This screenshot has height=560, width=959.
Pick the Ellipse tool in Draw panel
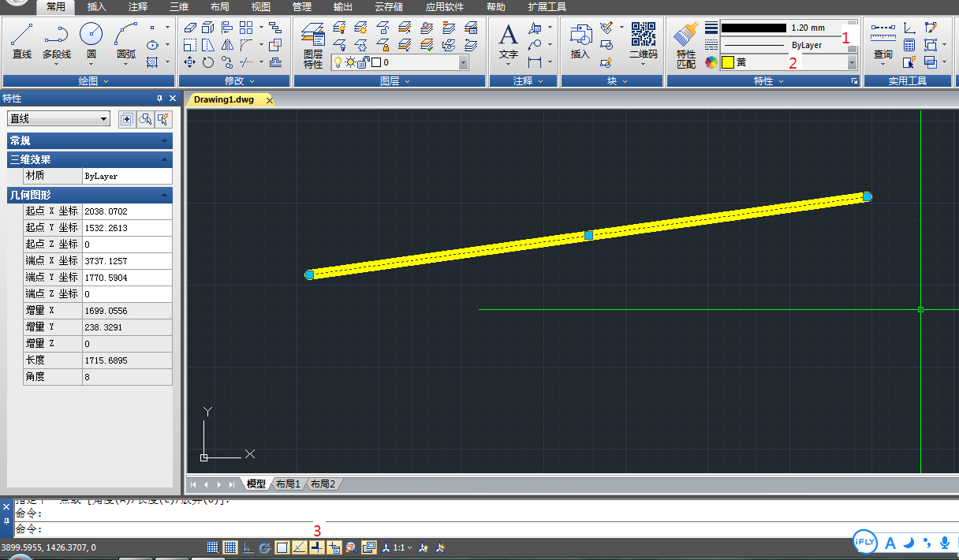coord(152,45)
